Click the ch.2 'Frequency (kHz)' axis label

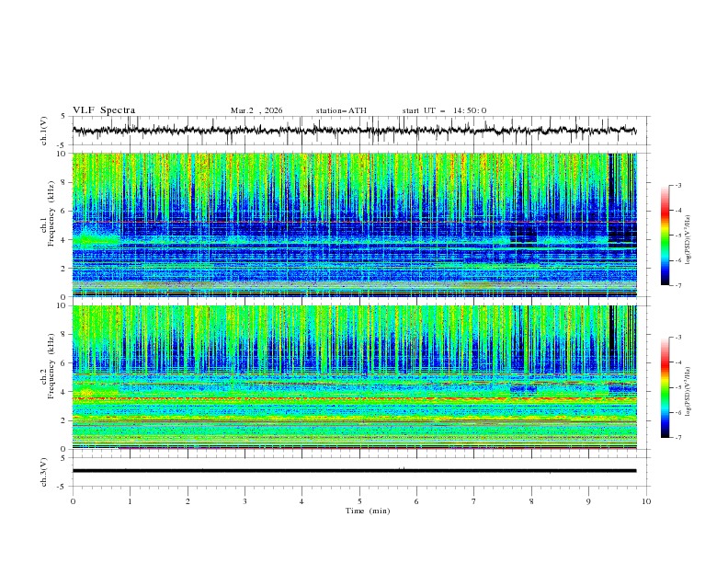(51, 366)
